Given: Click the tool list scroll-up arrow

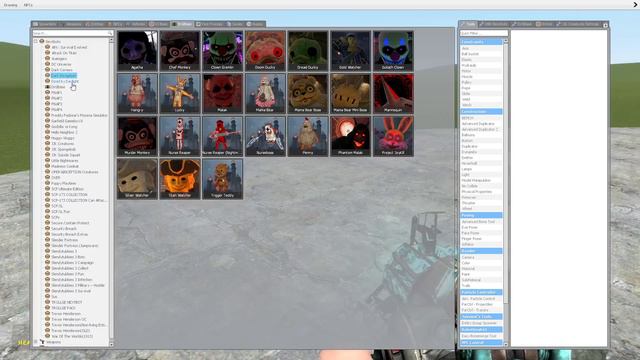Looking at the screenshot, I should tap(506, 41).
